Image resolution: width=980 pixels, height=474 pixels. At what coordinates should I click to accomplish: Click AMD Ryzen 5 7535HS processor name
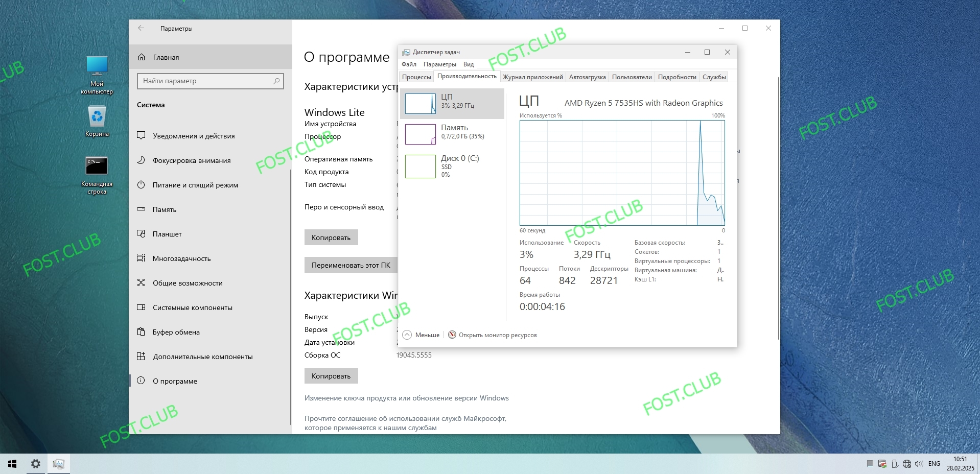click(644, 103)
